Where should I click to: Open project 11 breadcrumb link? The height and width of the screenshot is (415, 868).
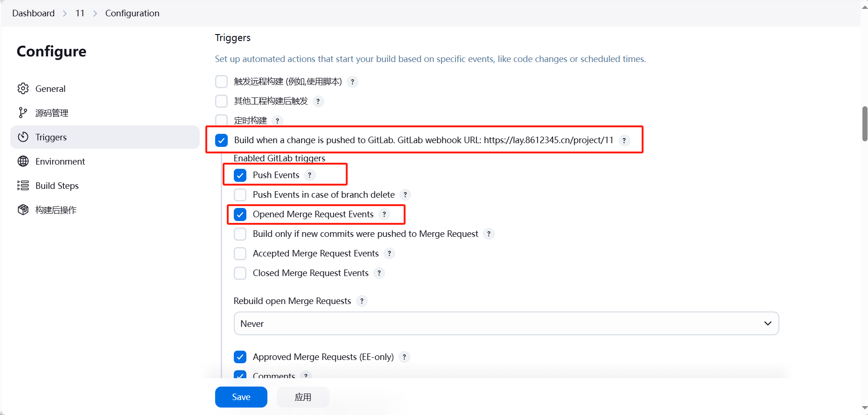tap(80, 14)
